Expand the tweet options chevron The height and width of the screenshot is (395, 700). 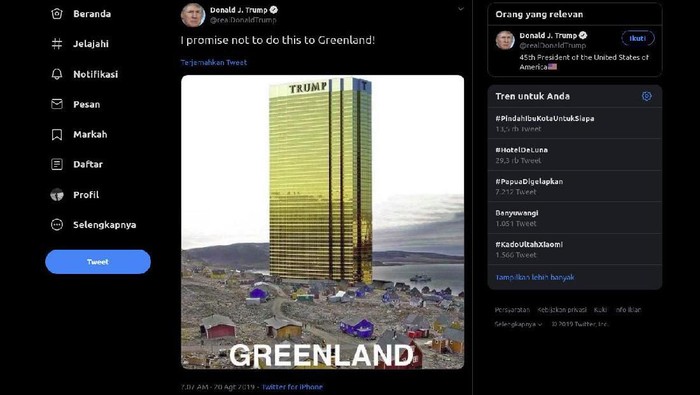pyautogui.click(x=461, y=9)
